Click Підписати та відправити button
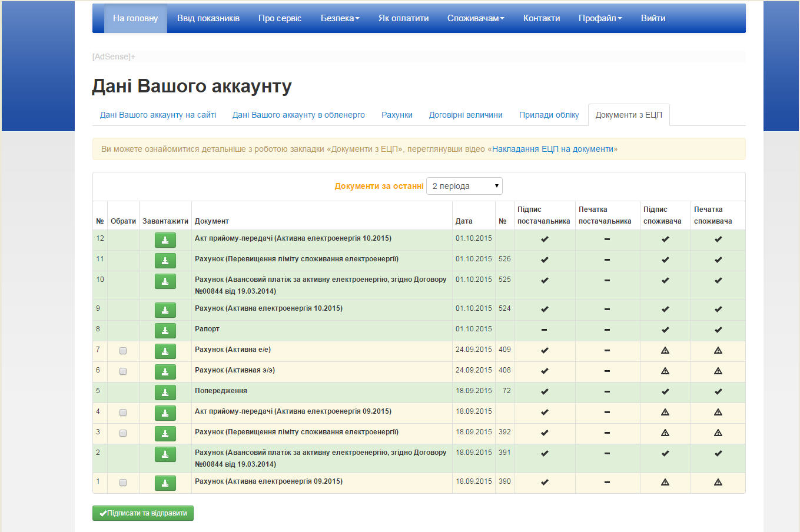 point(143,513)
